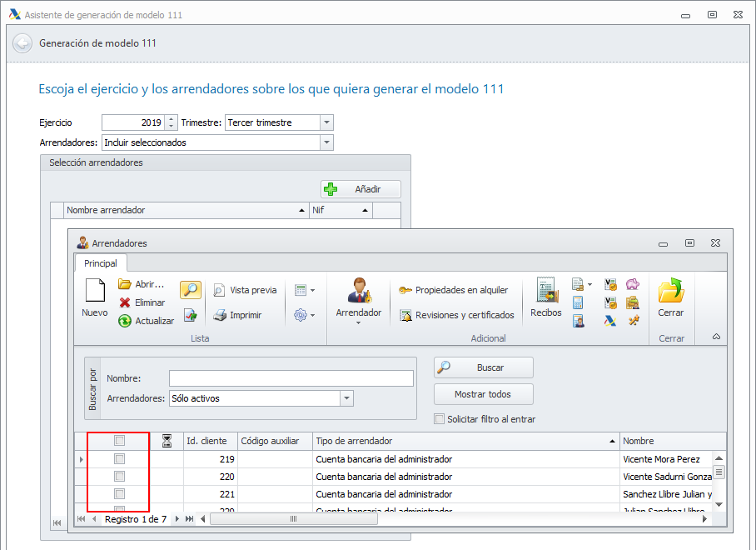Expand the arrow under Arrendador button
756x550 pixels.
pos(358,322)
